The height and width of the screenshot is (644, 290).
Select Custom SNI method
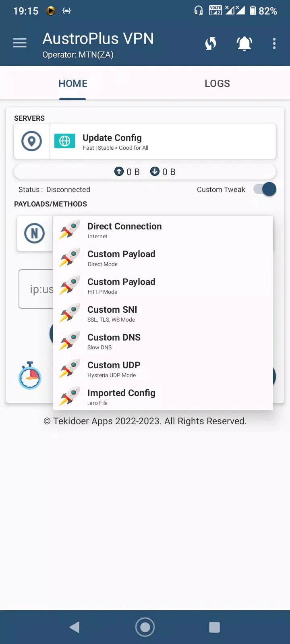tap(163, 314)
